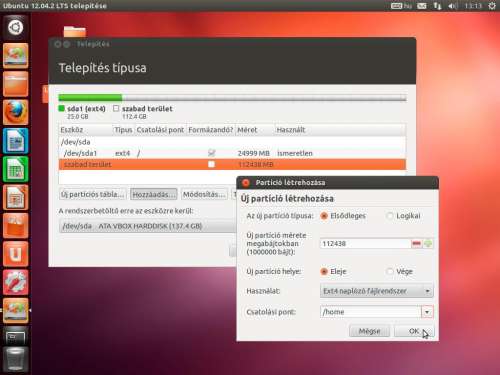Click the Csatolási pont column header
Viewport: 500px width, 375px height.
pyautogui.click(x=160, y=130)
